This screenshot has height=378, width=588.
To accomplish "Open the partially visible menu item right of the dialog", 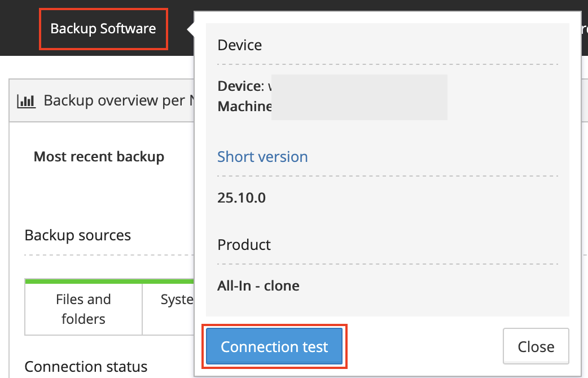I will pos(583,29).
